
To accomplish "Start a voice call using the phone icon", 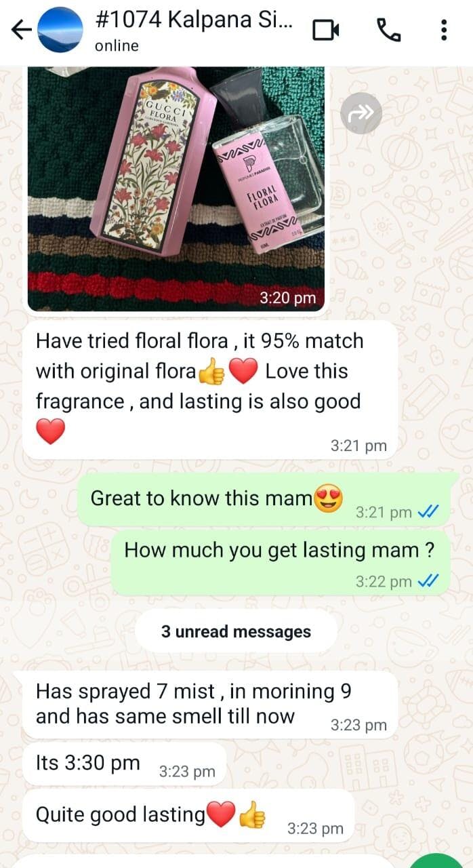I will [388, 30].
